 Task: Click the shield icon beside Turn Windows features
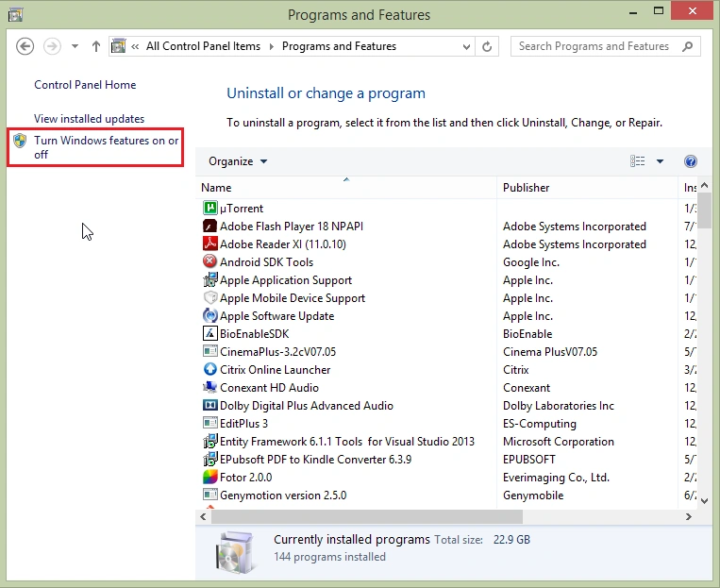pos(20,141)
